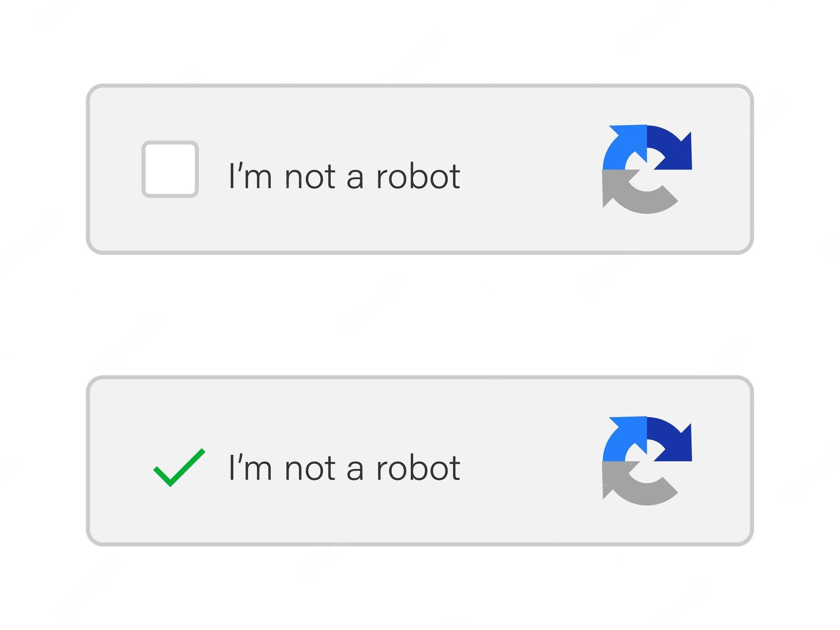The height and width of the screenshot is (630, 840).
Task: Click the word "not" in the lower captcha label
Action: click(310, 468)
